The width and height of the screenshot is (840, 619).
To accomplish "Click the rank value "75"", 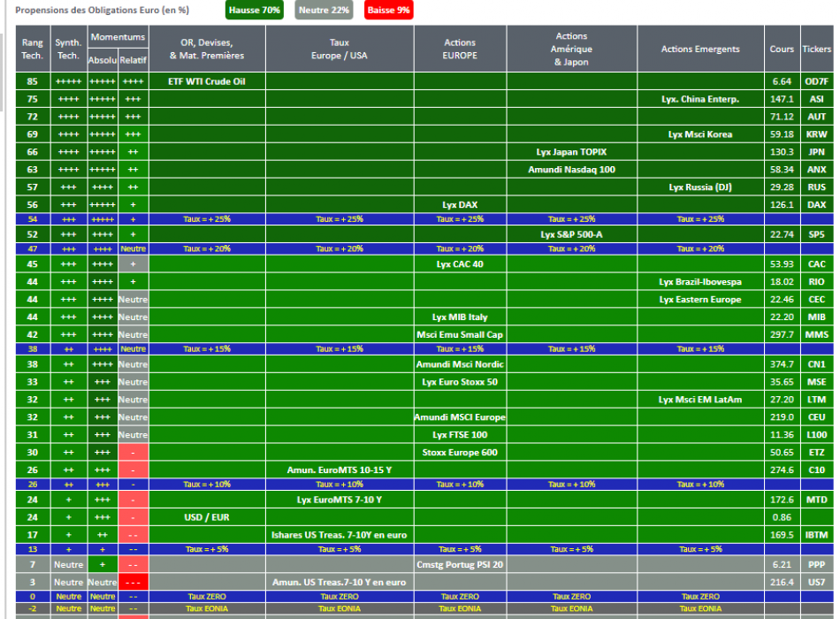I will [x=33, y=99].
